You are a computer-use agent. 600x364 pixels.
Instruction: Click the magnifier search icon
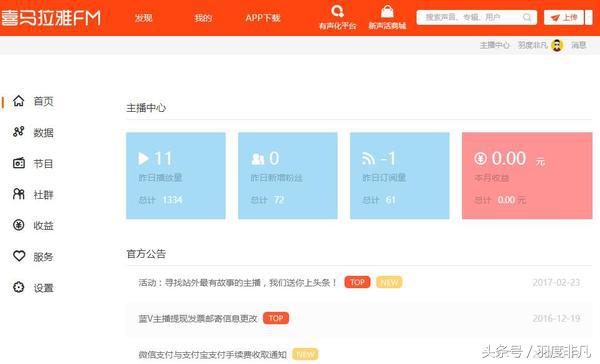[x=527, y=17]
